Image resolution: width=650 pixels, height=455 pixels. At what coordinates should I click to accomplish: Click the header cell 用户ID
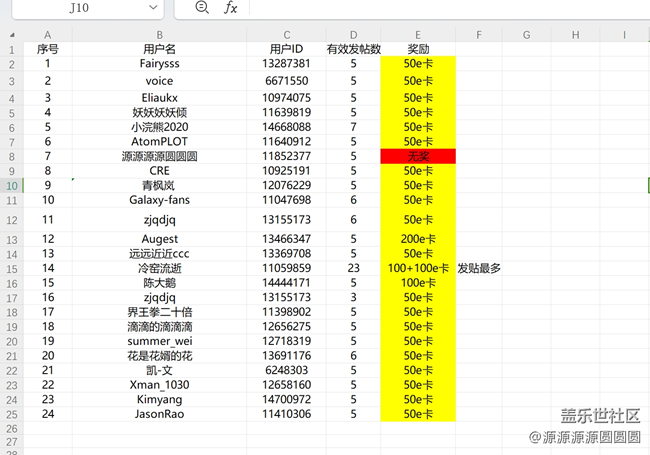point(286,49)
